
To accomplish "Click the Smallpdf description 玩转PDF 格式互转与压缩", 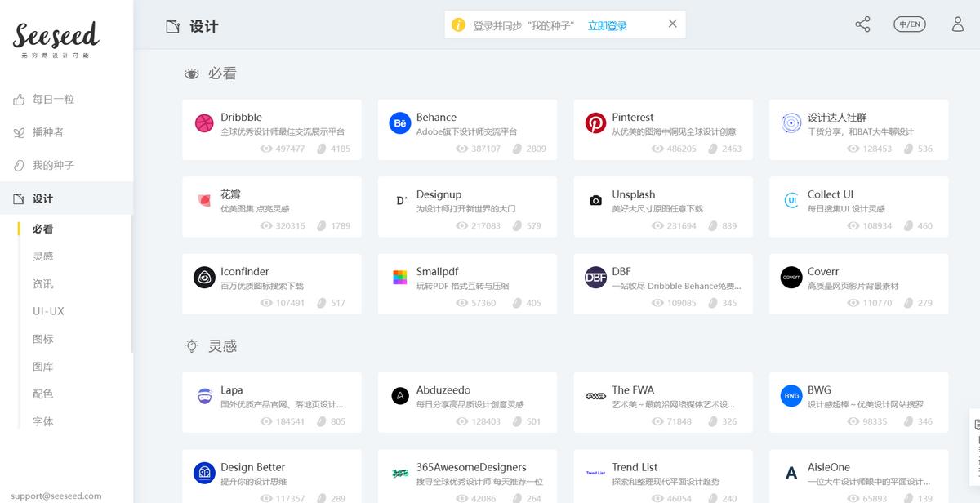I will coord(462,286).
